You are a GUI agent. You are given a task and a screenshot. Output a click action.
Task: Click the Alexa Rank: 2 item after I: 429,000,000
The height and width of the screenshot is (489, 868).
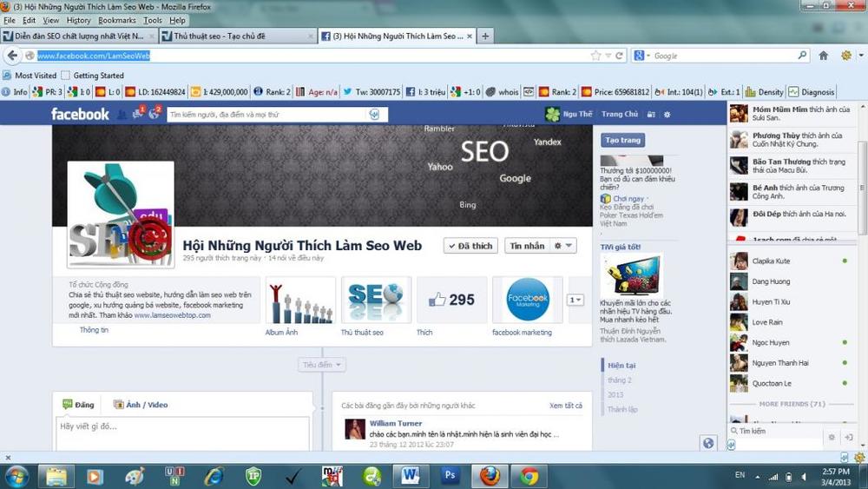pyautogui.click(x=272, y=92)
